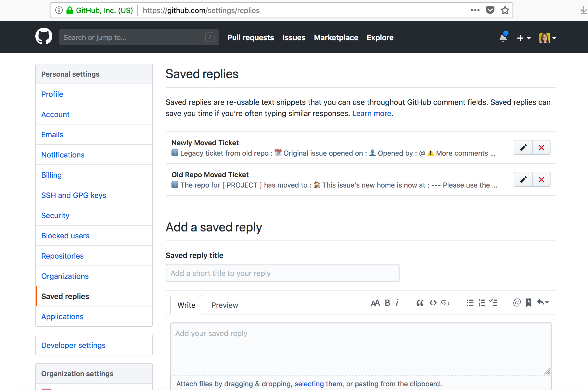Screen dimensions: 588x390
Task: Click the insert code icon
Action: pos(433,303)
